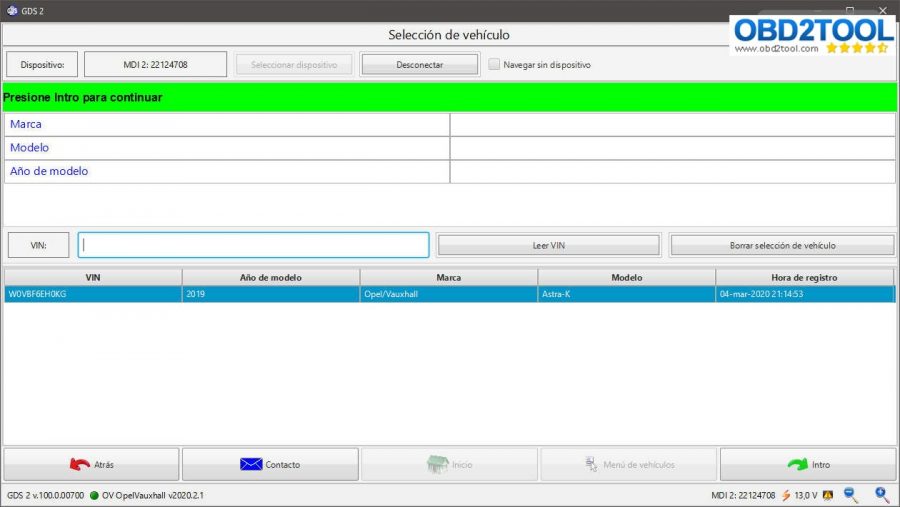
Task: Sort by VIN column header
Action: [x=93, y=277]
